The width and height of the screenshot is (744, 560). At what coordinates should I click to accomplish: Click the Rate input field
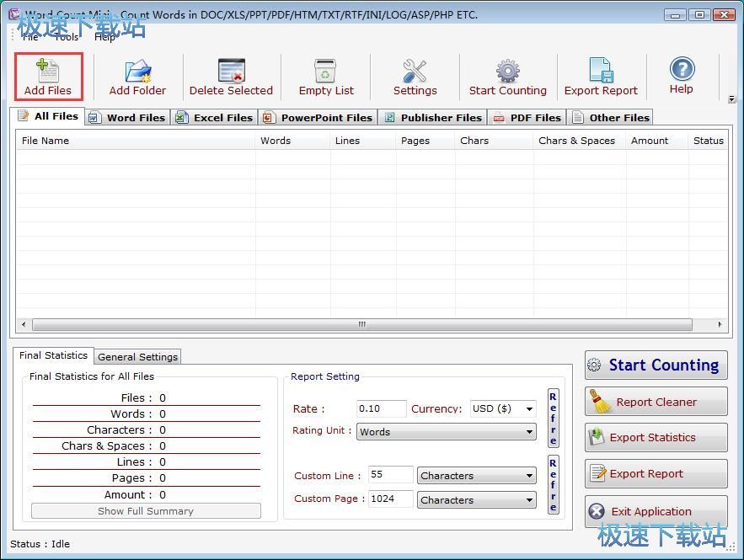click(x=381, y=408)
